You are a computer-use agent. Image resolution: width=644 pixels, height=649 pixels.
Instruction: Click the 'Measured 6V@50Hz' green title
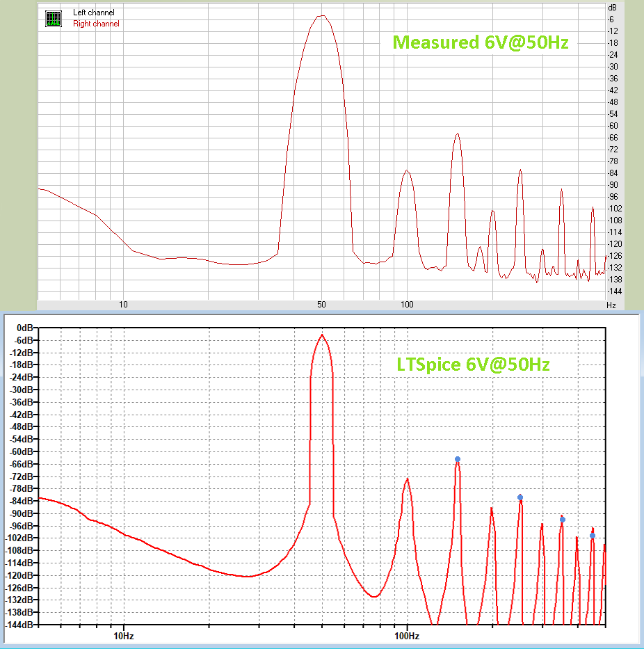(x=480, y=42)
